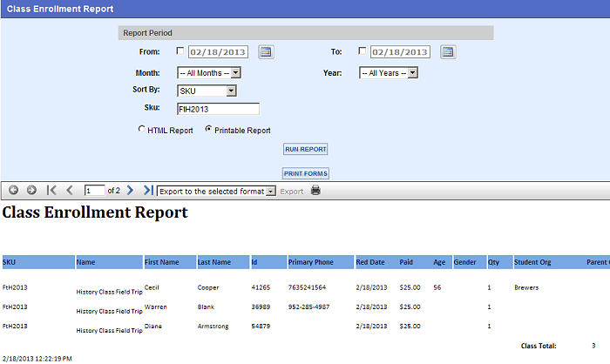Screen dimensions: 610x364
Task: Click the Id column header
Action: 268,262
